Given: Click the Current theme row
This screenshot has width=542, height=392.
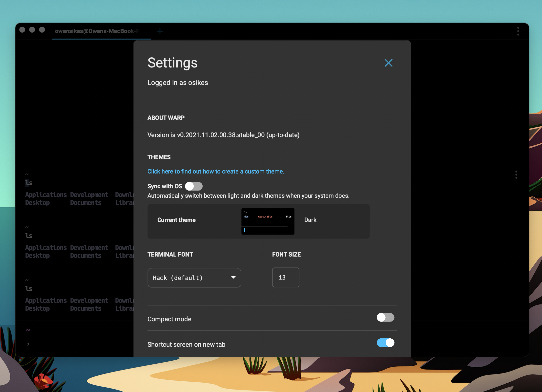Looking at the screenshot, I should pyautogui.click(x=258, y=221).
